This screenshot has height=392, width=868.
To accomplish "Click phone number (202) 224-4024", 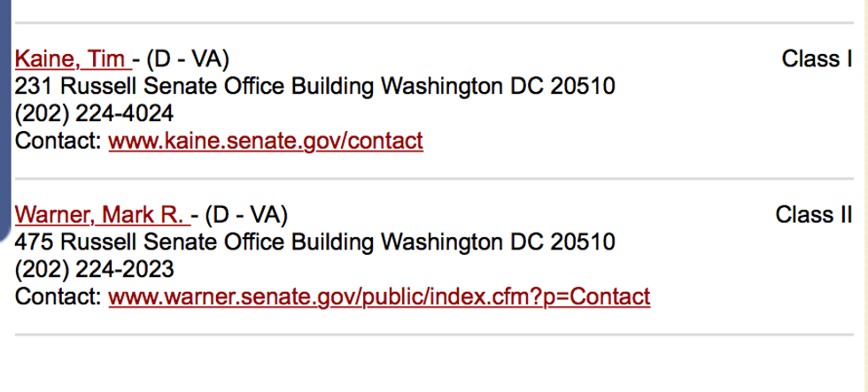I will tap(94, 113).
